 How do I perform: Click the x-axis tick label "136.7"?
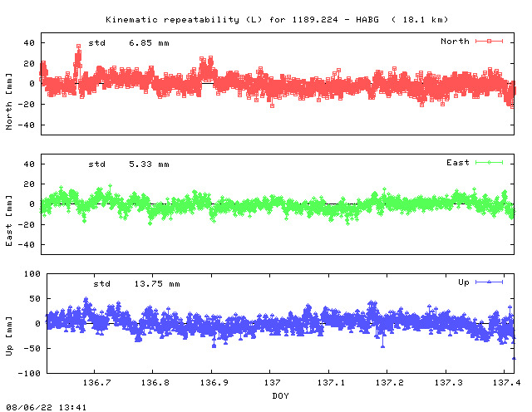coord(96,382)
